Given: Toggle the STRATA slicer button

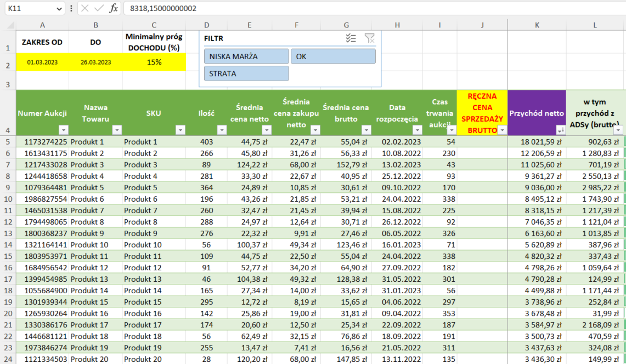Looking at the screenshot, I should pos(246,73).
